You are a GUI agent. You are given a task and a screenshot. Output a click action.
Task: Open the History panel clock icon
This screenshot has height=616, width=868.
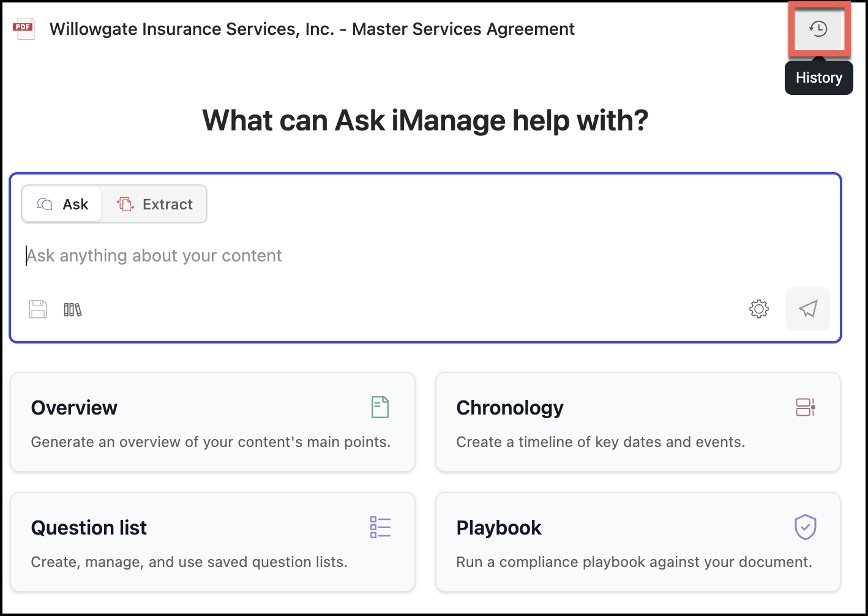click(818, 29)
